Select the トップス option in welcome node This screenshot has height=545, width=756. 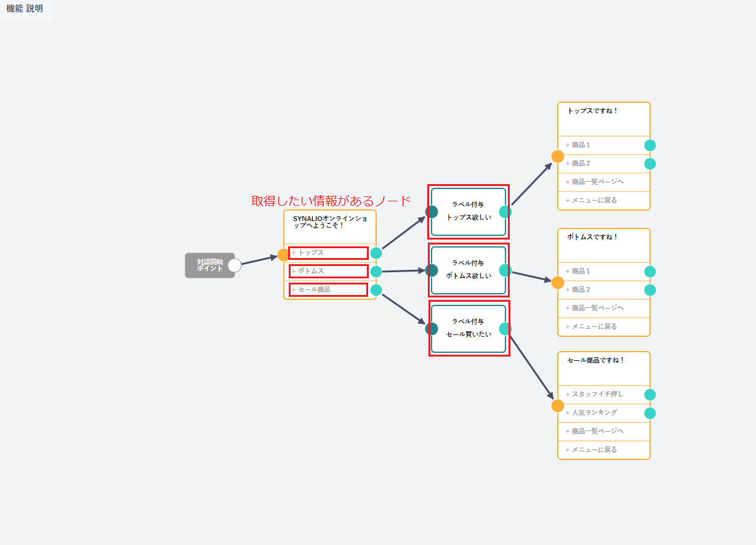pyautogui.click(x=329, y=253)
